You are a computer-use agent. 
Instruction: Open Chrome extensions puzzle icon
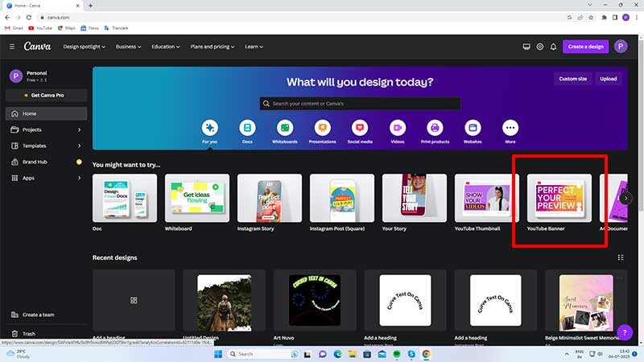point(605,17)
